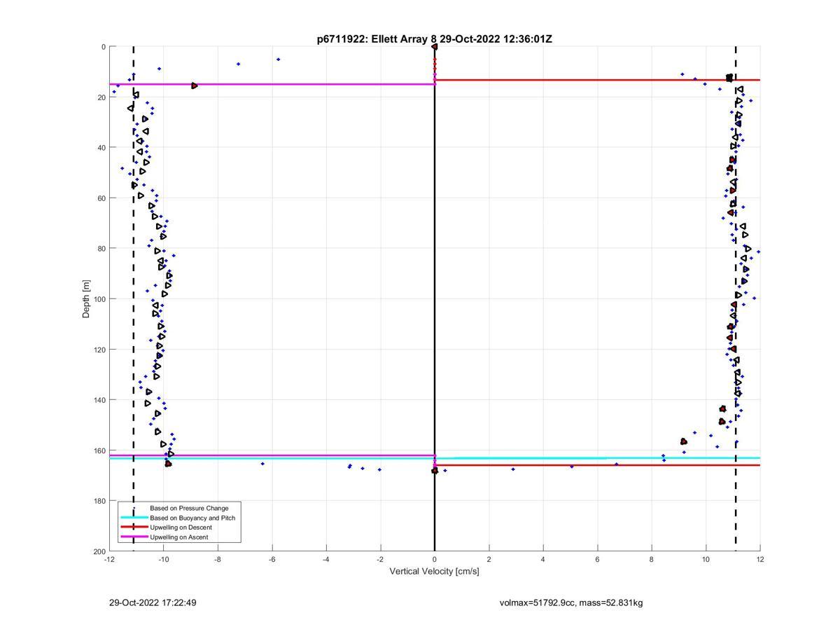Click x-axis tick label '2'
The image size is (840, 620).
[x=489, y=559]
